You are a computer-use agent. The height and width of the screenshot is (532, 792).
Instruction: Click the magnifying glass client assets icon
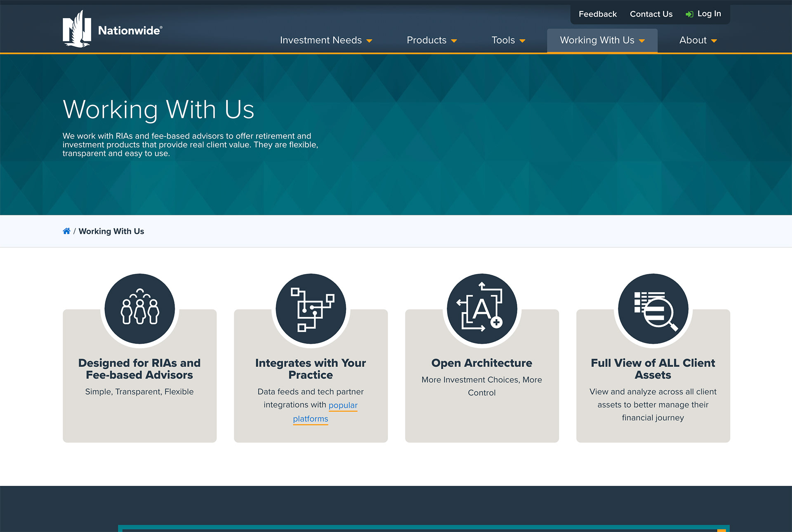(x=653, y=309)
